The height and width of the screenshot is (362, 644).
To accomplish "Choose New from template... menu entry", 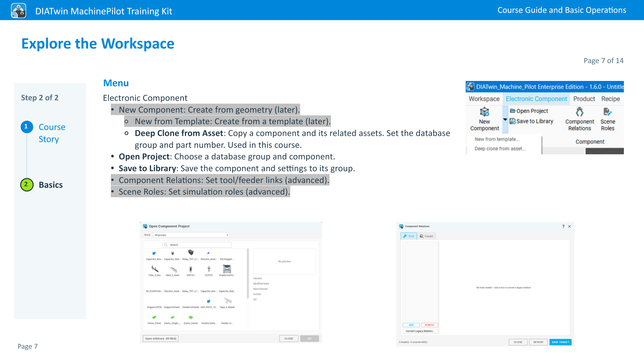I will point(497,139).
